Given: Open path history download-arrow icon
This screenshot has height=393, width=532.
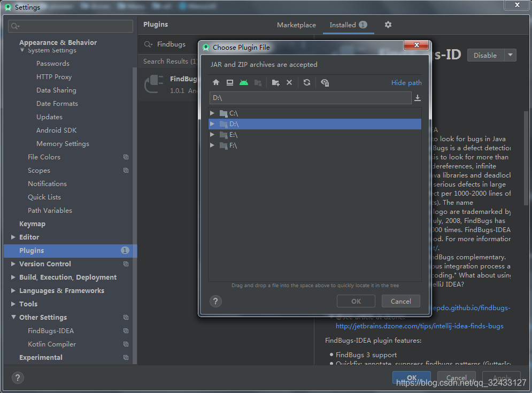Looking at the screenshot, I should (x=418, y=98).
